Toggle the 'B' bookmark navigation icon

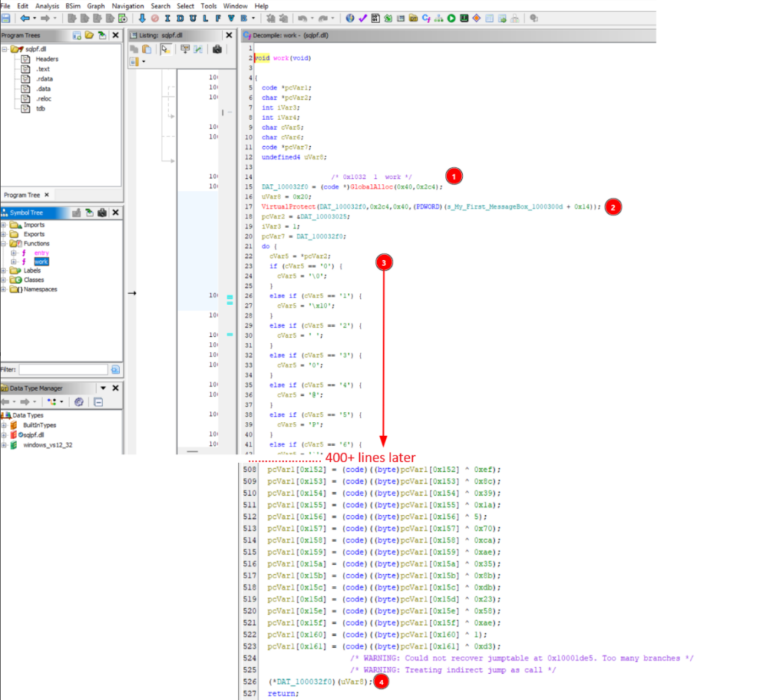tap(244, 19)
